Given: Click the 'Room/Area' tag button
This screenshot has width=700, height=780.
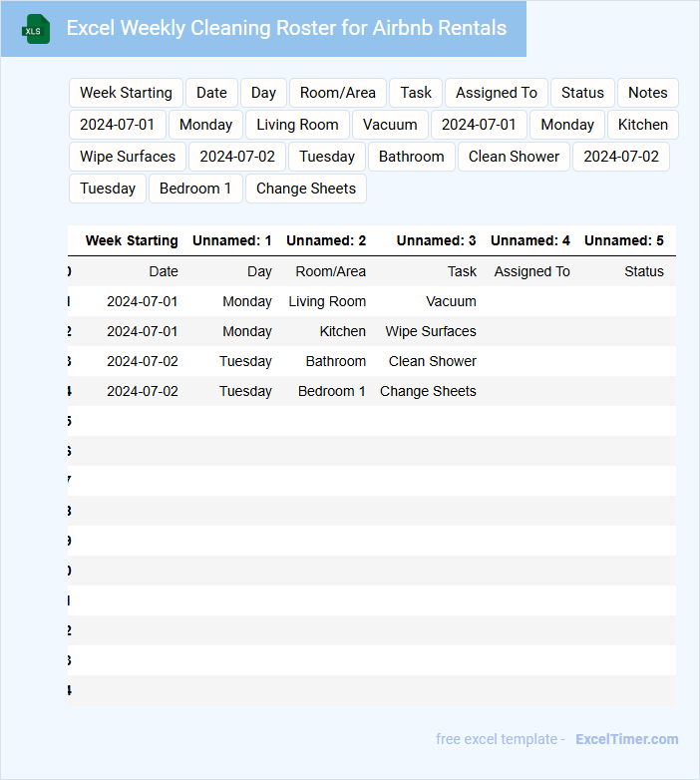Looking at the screenshot, I should tap(337, 93).
